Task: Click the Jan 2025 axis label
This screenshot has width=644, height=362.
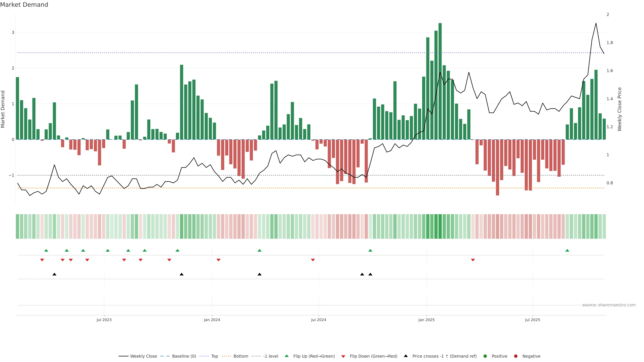Action: [x=426, y=320]
